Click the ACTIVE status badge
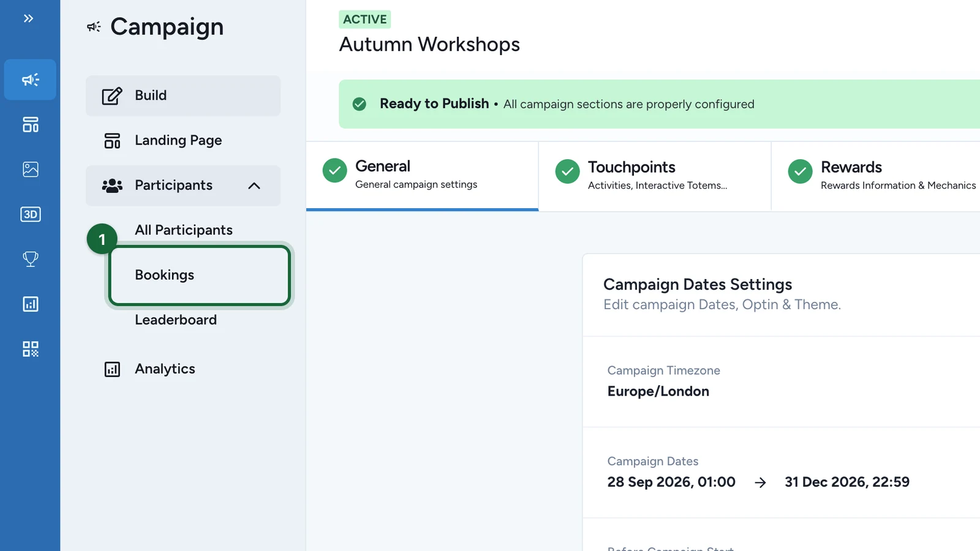This screenshot has width=980, height=551. pyautogui.click(x=365, y=20)
